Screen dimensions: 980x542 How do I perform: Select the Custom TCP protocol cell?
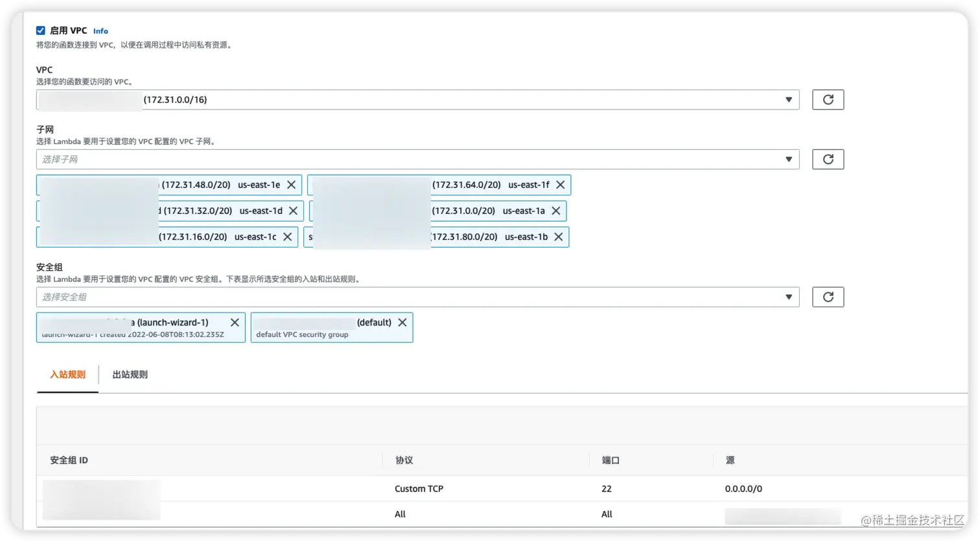point(419,489)
